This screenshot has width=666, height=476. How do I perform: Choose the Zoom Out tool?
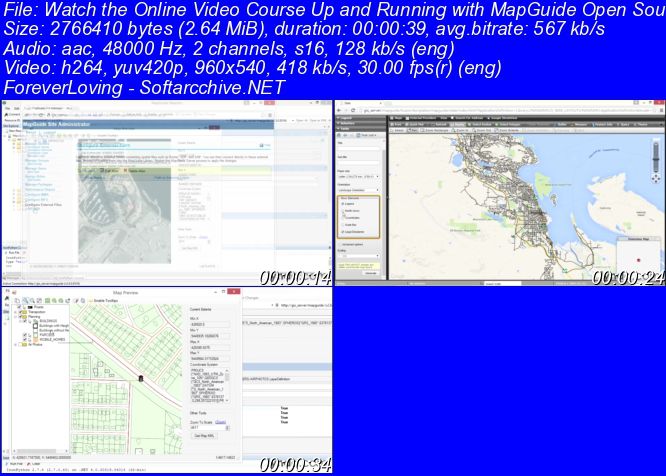click(483, 130)
